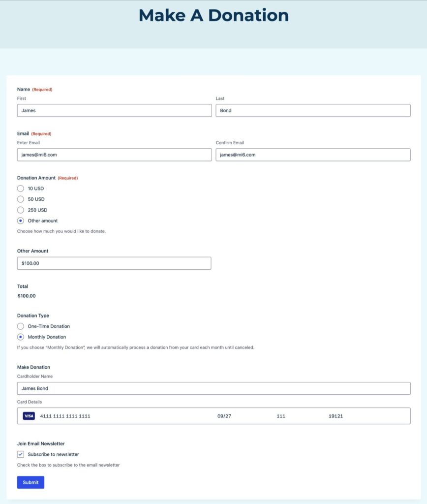
Task: Click 'Check the box to subscribe' hint text
Action: 68,465
